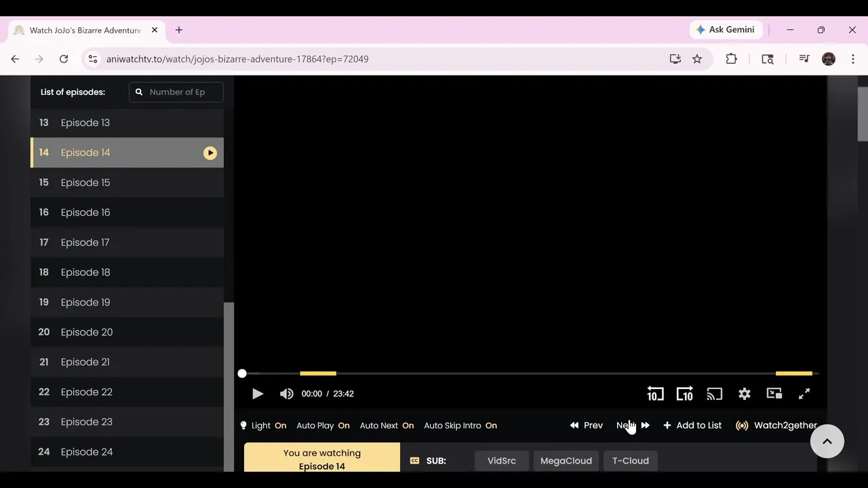Screen dimensions: 868x488
Task: Close the JoJo's Bizarre Adventure tab
Action: coord(155,30)
